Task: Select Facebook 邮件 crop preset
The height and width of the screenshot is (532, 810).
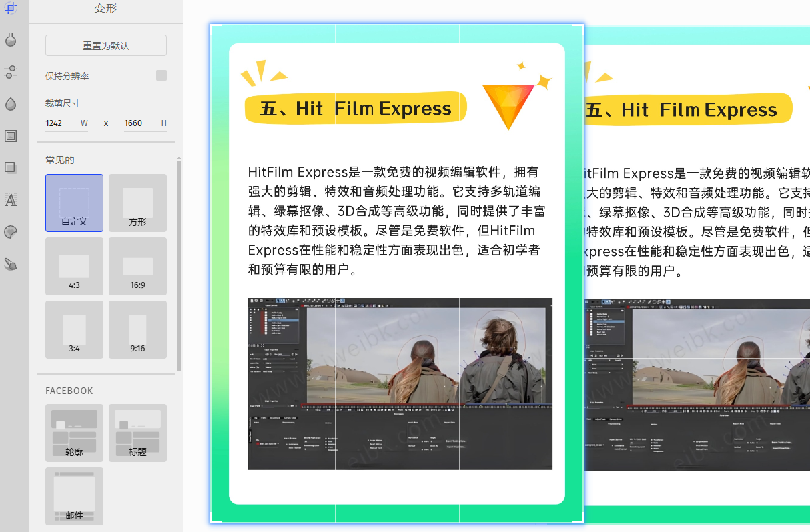Action: pos(74,496)
